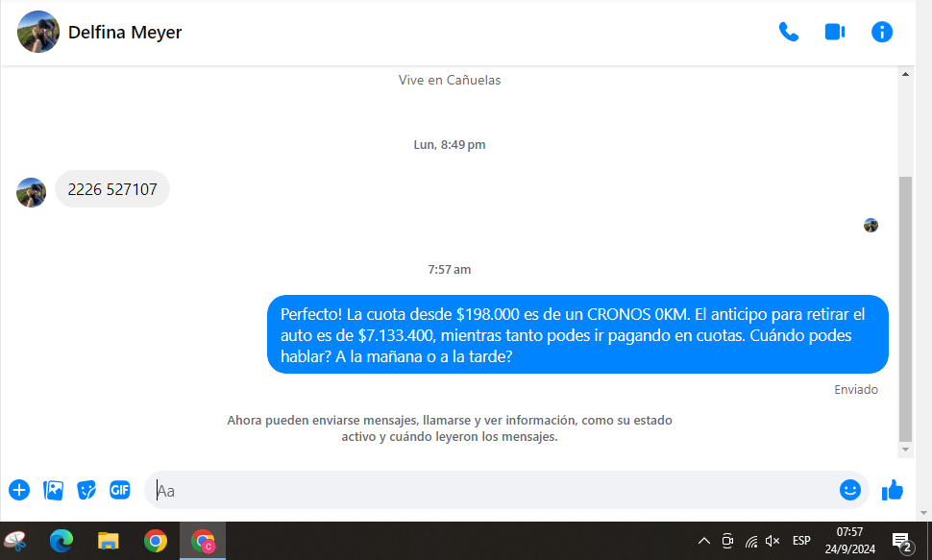Viewport: 932px width, 560px height.
Task: Show hidden system tray icons
Action: coord(704,541)
